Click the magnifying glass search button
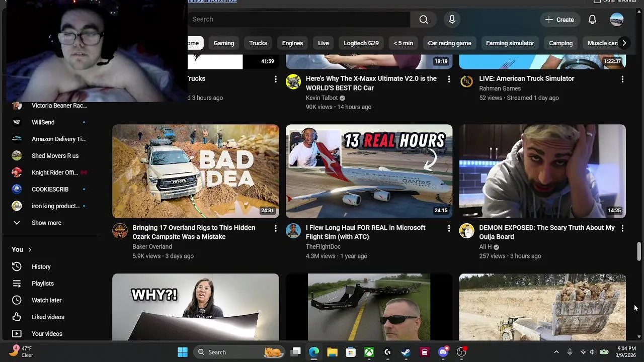This screenshot has width=644, height=362. tap(424, 19)
